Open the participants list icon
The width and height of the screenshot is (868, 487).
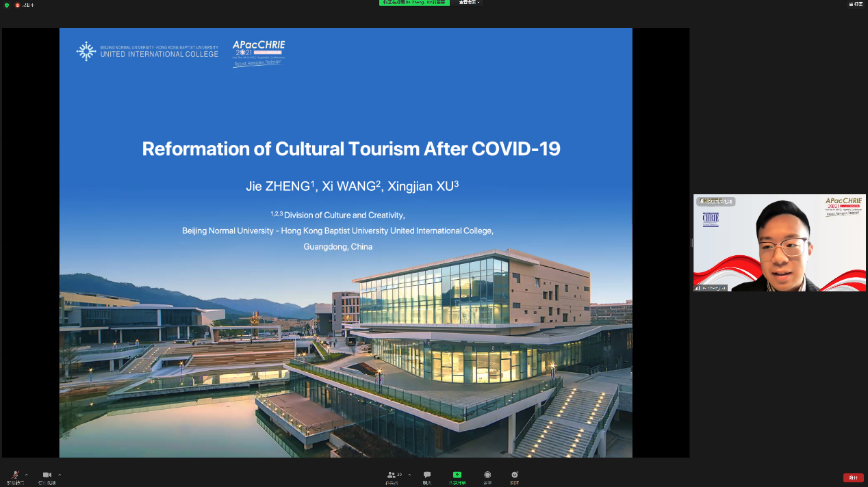(x=392, y=475)
